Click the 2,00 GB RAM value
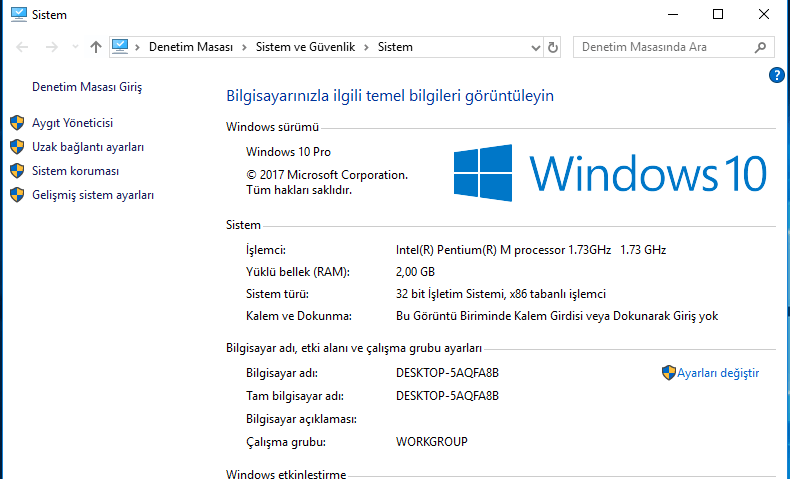The width and height of the screenshot is (790, 479). point(415,272)
